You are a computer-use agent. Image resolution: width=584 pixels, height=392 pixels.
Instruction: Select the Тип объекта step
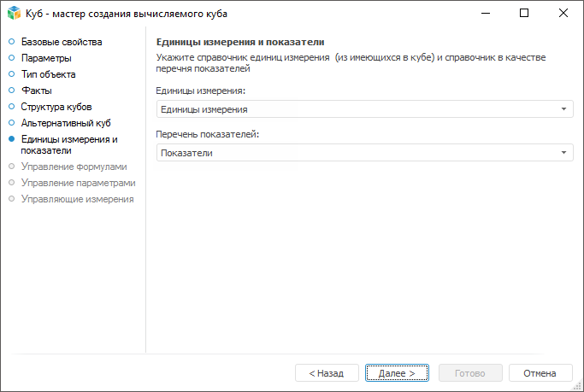pos(48,74)
